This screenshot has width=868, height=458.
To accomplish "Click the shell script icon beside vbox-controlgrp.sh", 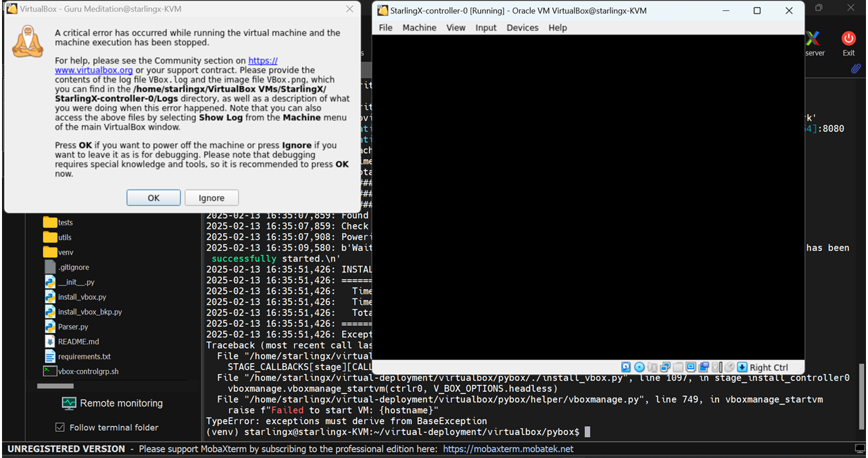I will 50,371.
